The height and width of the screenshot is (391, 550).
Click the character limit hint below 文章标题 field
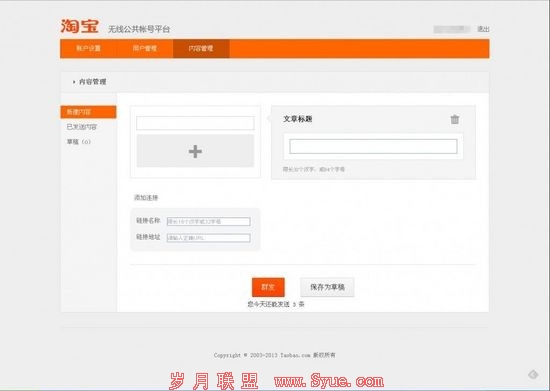point(314,169)
